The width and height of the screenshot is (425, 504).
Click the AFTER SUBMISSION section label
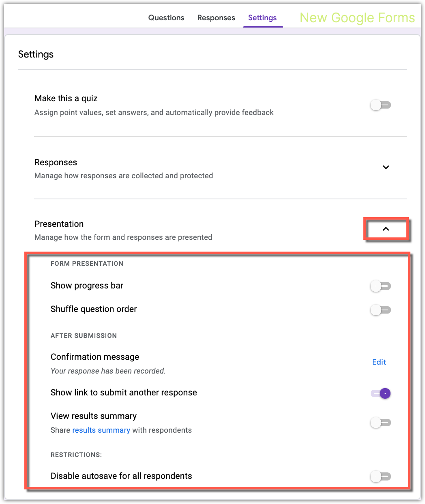84,335
